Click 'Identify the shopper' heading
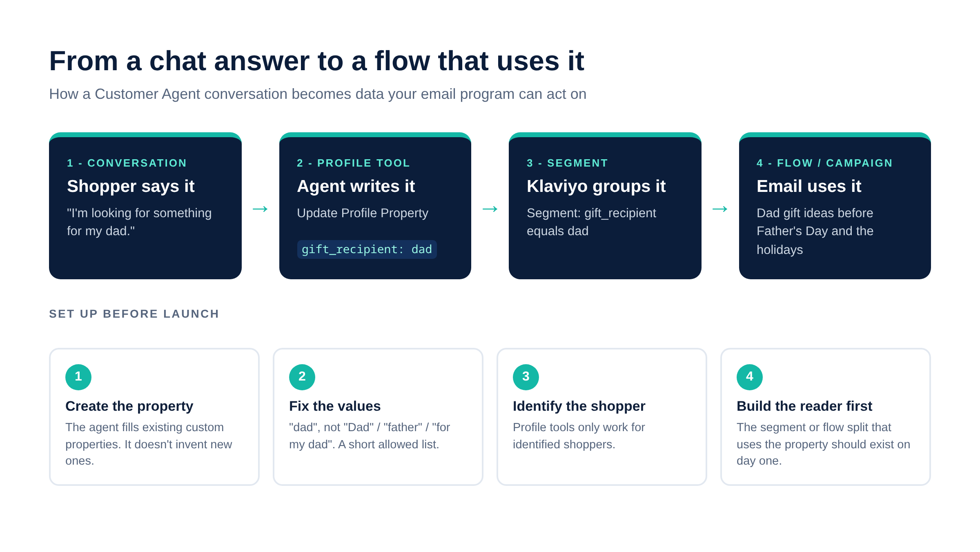 coord(579,406)
